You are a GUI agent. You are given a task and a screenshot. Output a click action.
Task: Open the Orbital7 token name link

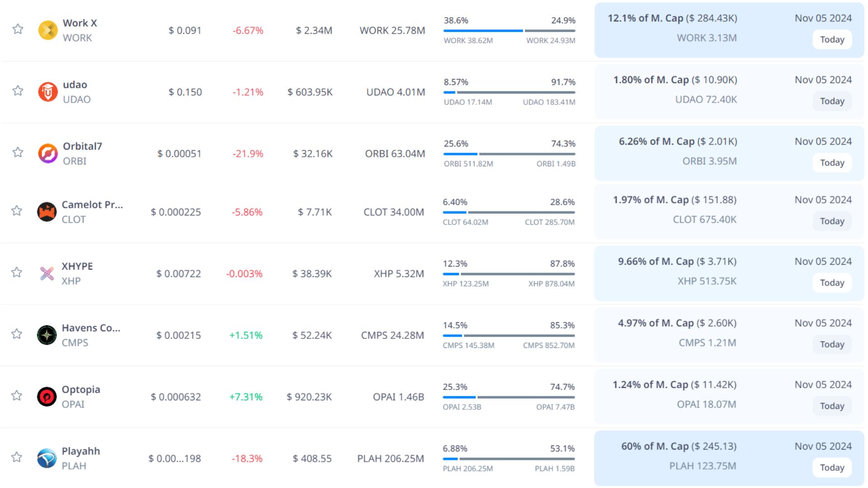(x=82, y=146)
